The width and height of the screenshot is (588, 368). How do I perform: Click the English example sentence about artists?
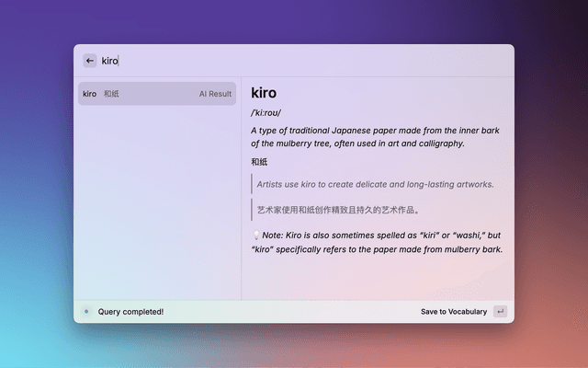point(375,184)
